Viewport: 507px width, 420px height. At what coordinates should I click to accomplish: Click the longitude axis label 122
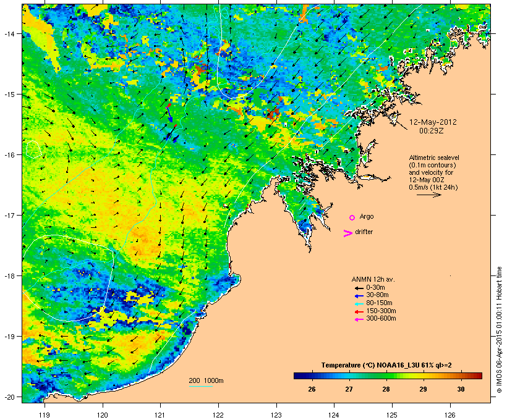point(218,415)
